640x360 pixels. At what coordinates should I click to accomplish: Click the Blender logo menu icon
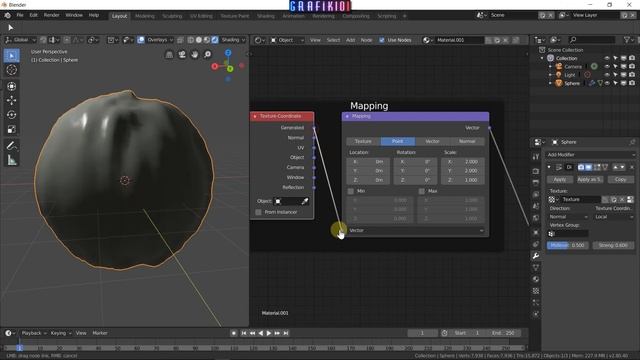[x=8, y=15]
